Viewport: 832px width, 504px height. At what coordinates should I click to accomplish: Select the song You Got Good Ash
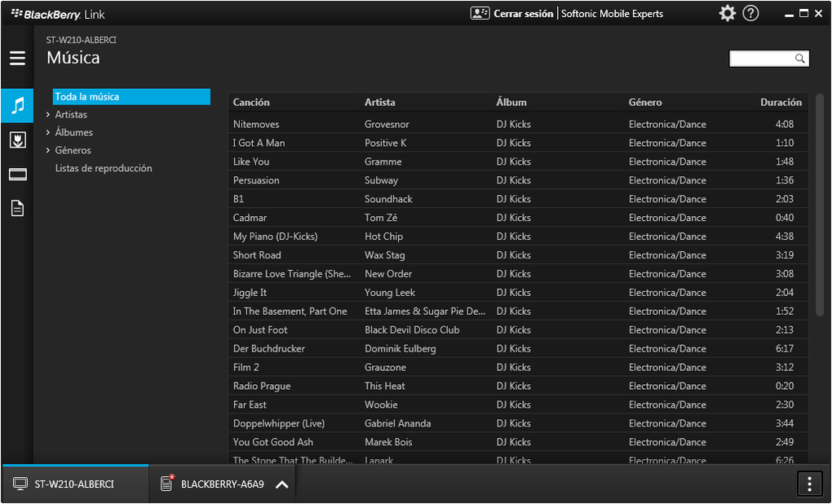coord(273,442)
